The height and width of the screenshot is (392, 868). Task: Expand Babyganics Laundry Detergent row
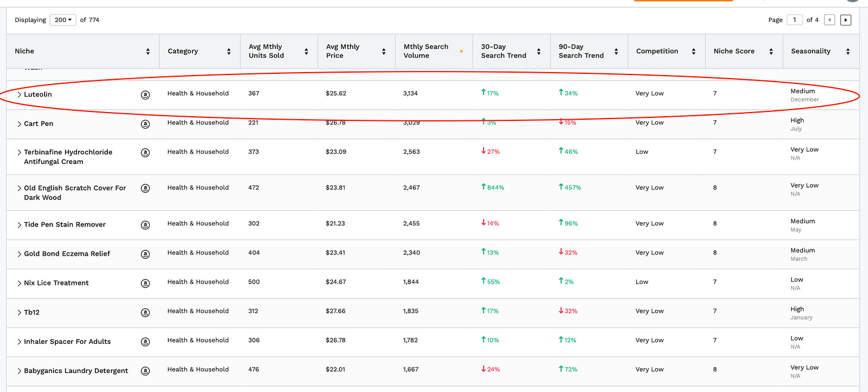(19, 371)
